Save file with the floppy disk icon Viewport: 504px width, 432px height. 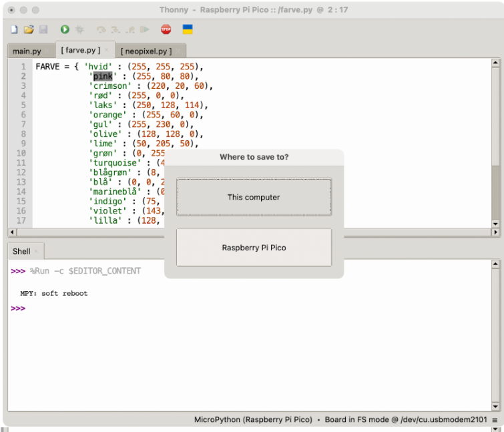tap(43, 29)
